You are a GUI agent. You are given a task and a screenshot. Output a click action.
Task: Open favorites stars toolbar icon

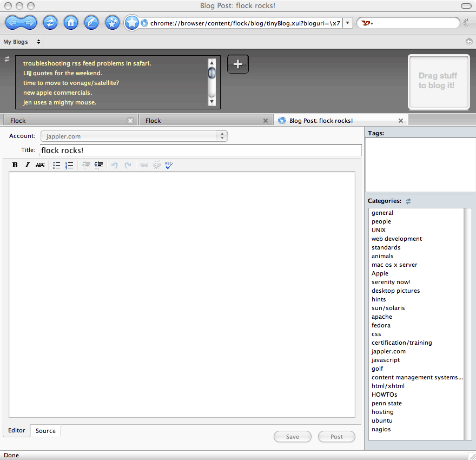coord(113,23)
